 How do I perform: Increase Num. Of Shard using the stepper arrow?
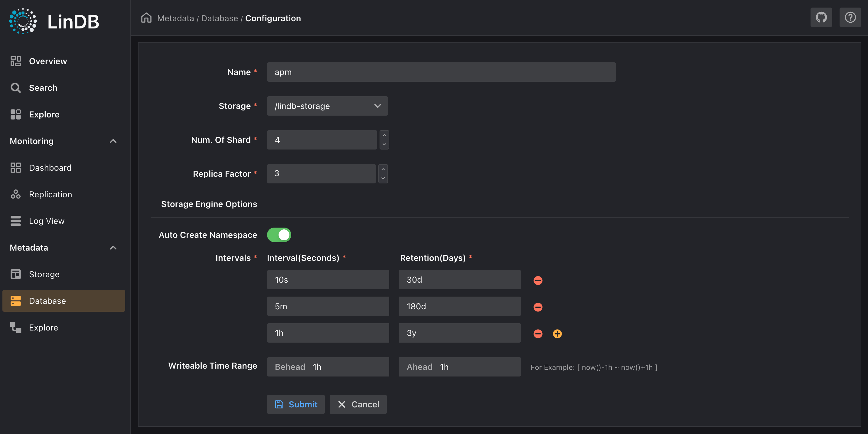(384, 136)
